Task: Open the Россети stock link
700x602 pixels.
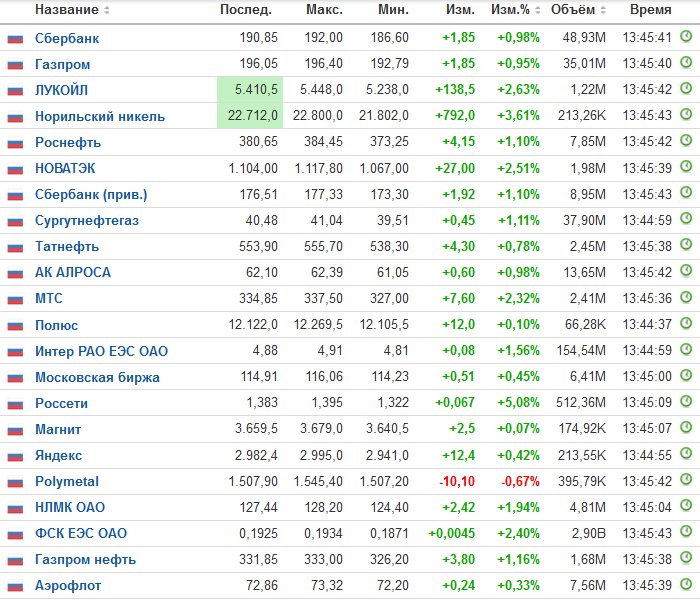Action: (x=62, y=403)
